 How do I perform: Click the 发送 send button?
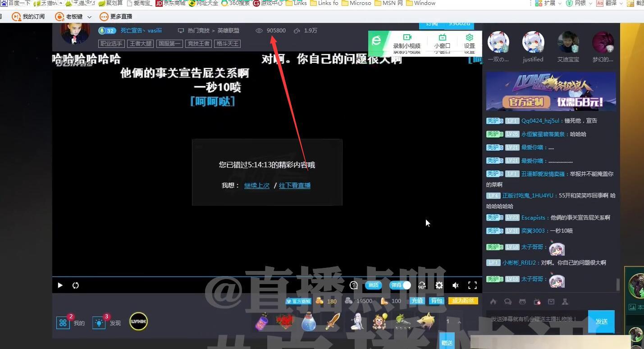(601, 321)
